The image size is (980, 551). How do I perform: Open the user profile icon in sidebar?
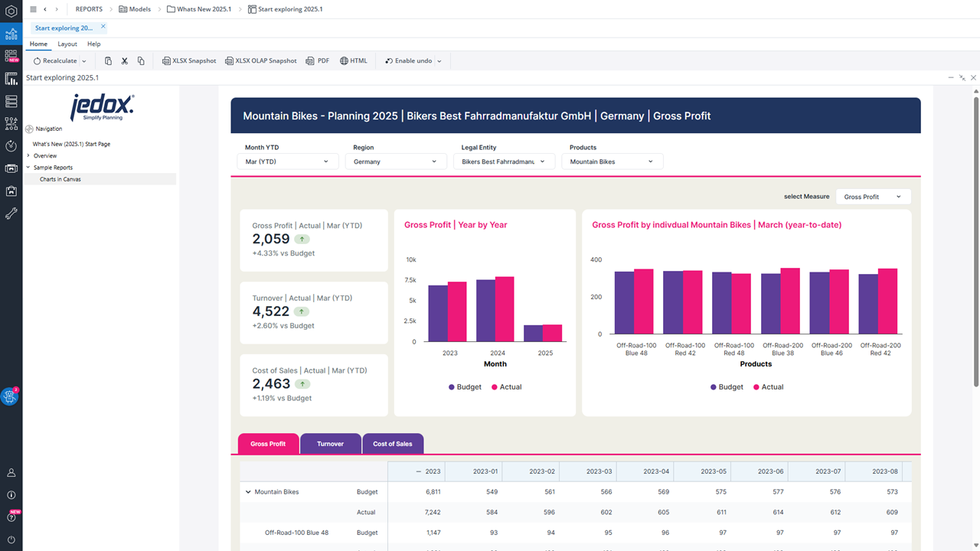point(11,473)
